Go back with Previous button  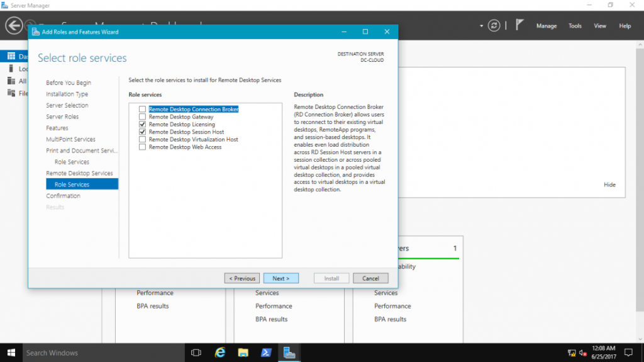pos(242,278)
